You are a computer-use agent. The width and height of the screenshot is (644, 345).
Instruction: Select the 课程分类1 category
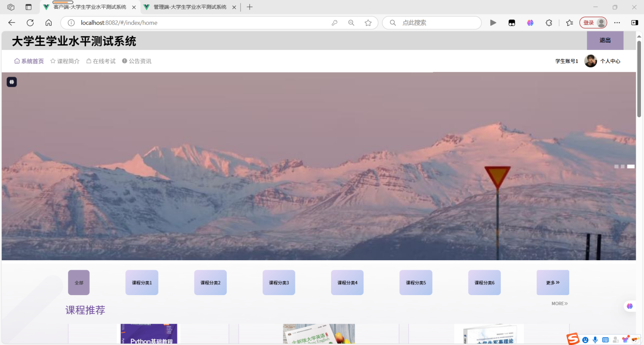142,282
